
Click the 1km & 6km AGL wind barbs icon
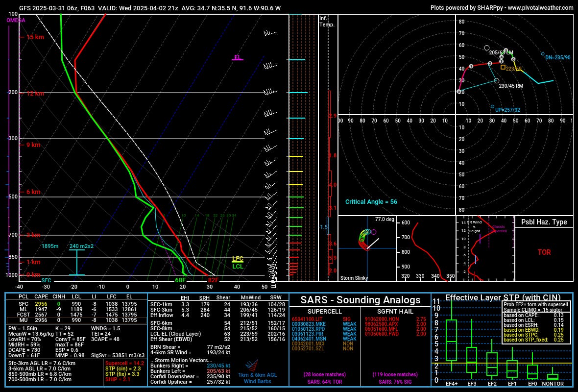(x=252, y=366)
